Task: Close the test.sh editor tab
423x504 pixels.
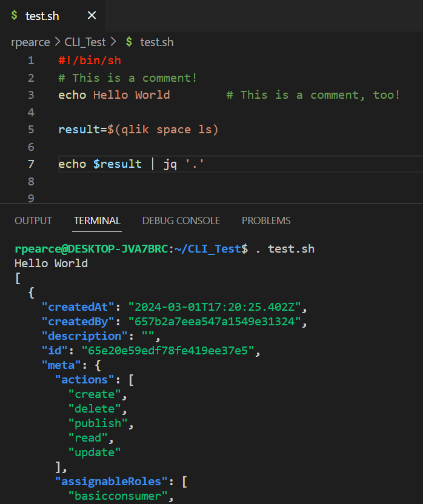Action: click(92, 16)
